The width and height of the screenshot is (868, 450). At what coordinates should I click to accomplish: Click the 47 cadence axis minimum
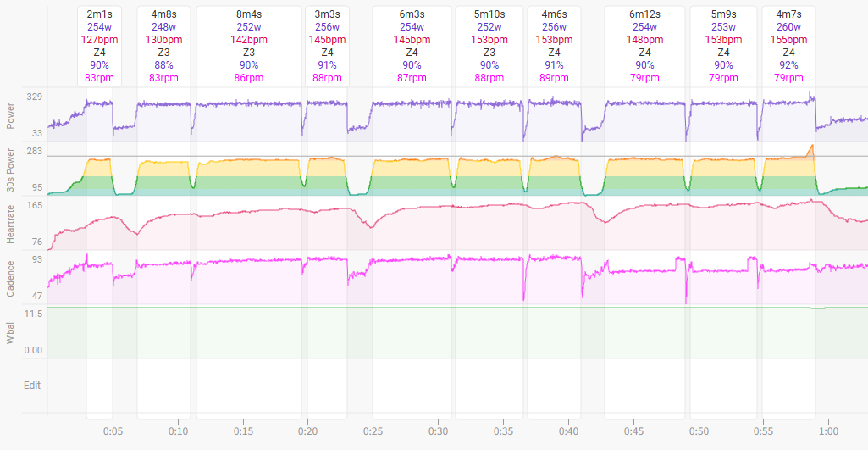[x=37, y=296]
